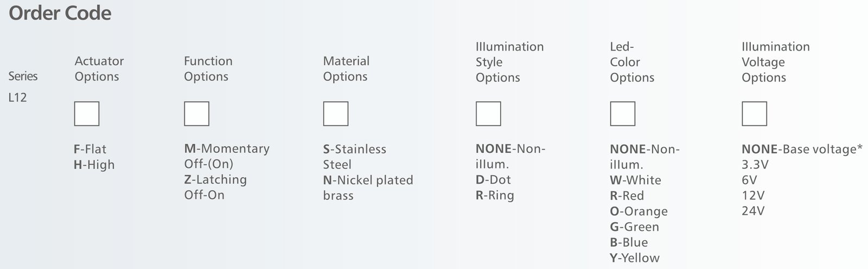Click the Actuator Options empty box
Viewport: 868px width, 269px height.
[x=87, y=114]
